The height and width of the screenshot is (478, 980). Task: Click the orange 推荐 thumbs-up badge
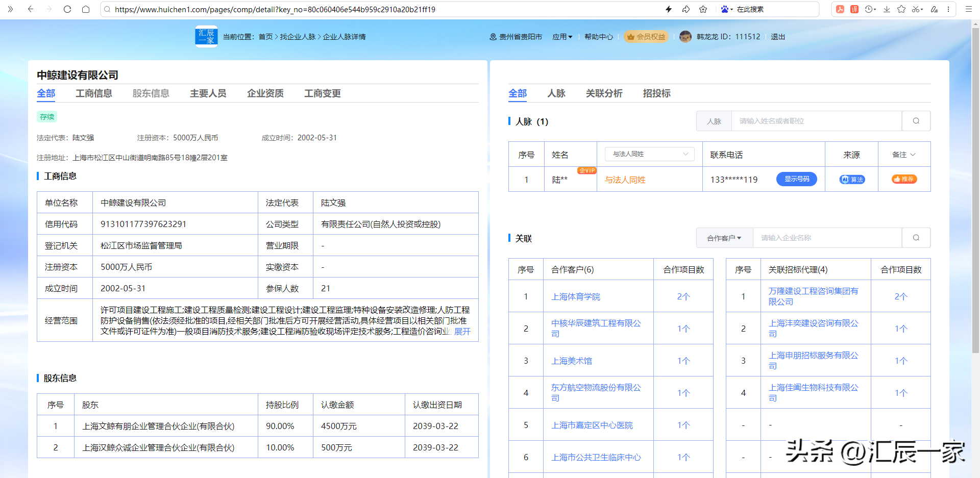904,179
